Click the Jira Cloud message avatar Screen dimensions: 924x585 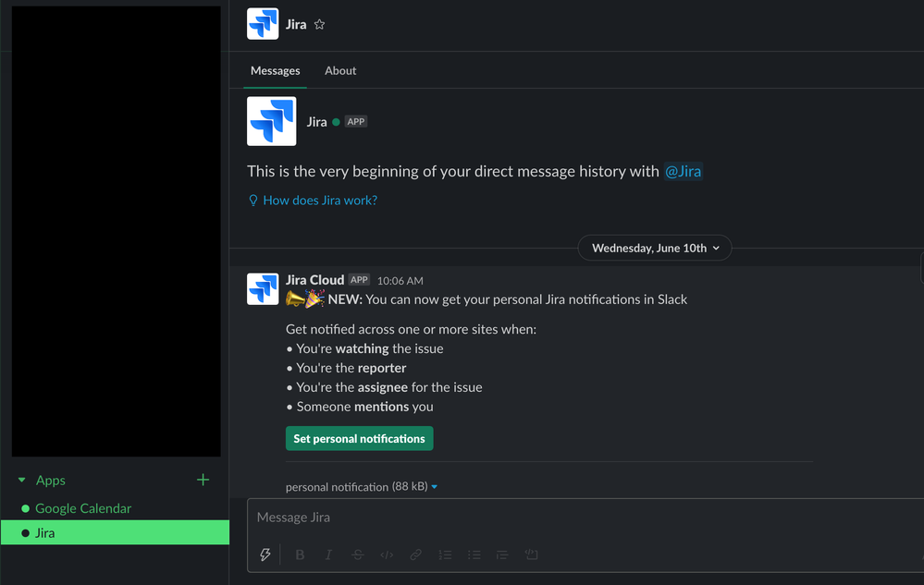(x=263, y=289)
